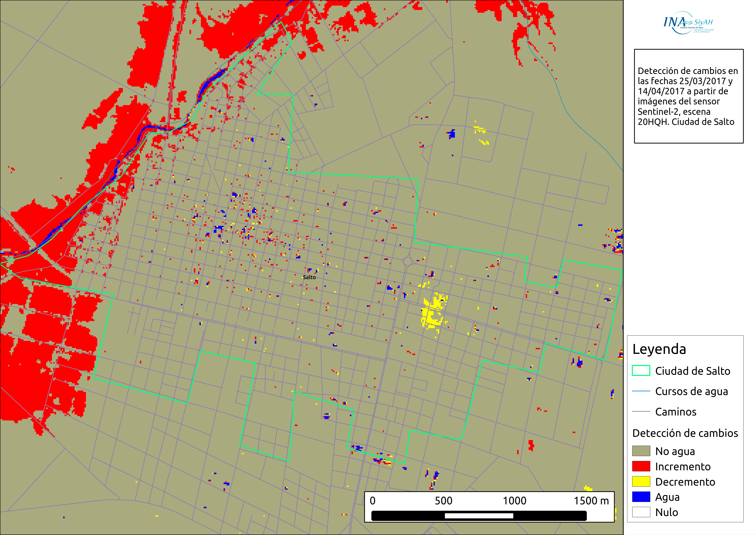Click the 'Caminos' legend label
Viewport: 756px width, 535px height.
(x=676, y=412)
